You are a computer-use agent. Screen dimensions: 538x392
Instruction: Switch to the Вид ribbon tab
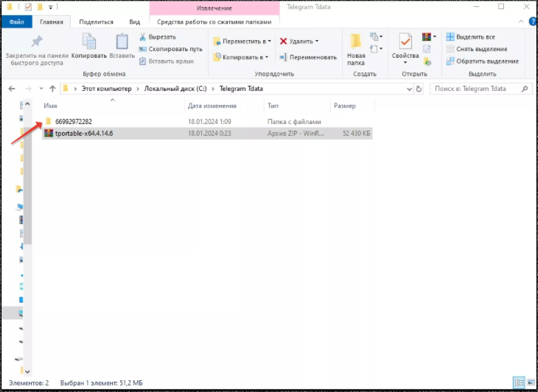point(134,22)
